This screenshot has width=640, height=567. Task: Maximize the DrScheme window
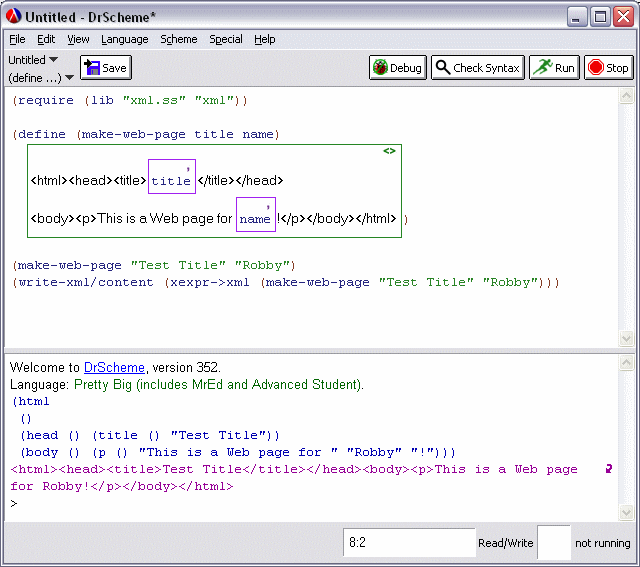coord(600,17)
